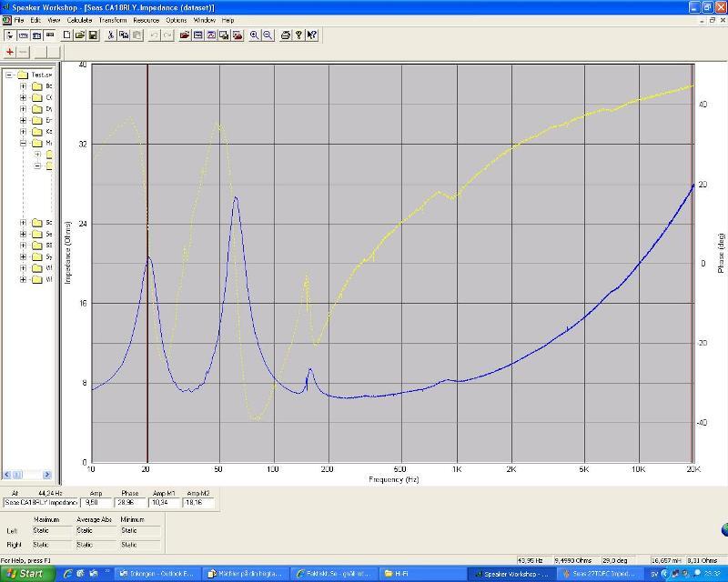The width and height of the screenshot is (728, 582).
Task: Open the Options menu
Action: 177,20
